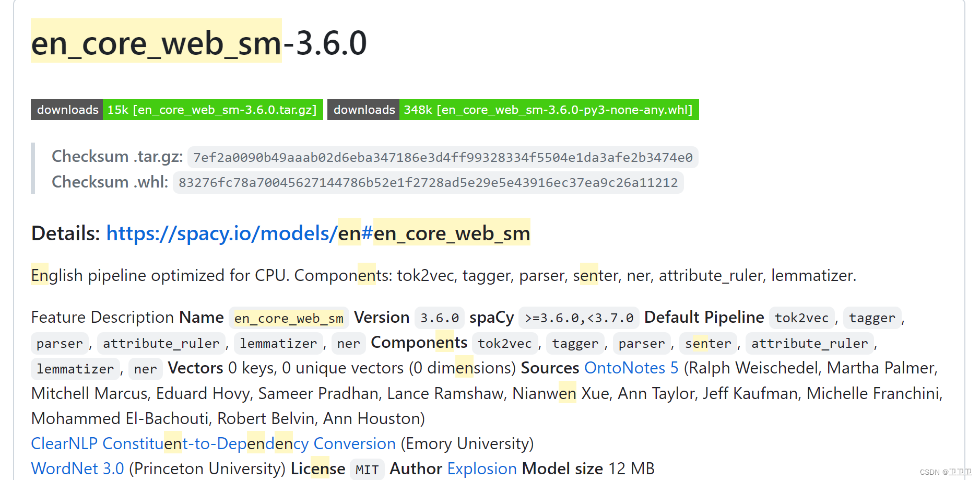Click the Sources label
This screenshot has height=480, width=980.
[x=550, y=368]
